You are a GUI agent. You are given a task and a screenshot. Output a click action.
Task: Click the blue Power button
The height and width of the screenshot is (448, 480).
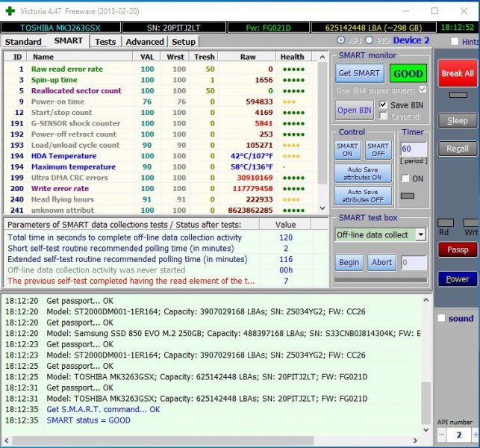click(x=457, y=279)
